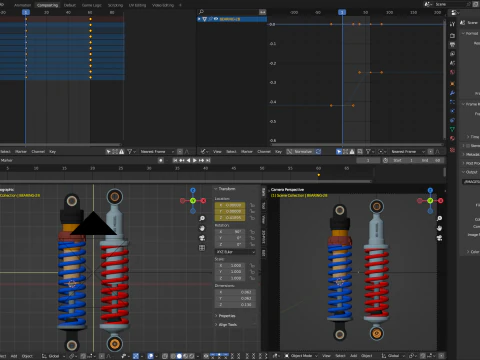The height and width of the screenshot is (360, 480).
Task: Open Object Mode dropdown in right viewport
Action: coord(302,356)
